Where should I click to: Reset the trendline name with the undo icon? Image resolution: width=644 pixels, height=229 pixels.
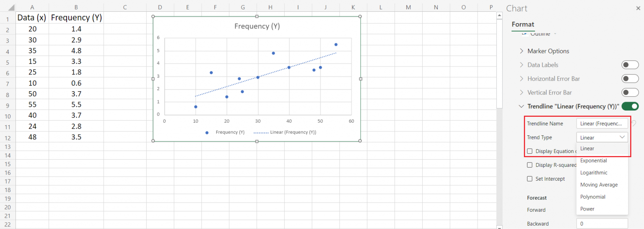click(633, 124)
